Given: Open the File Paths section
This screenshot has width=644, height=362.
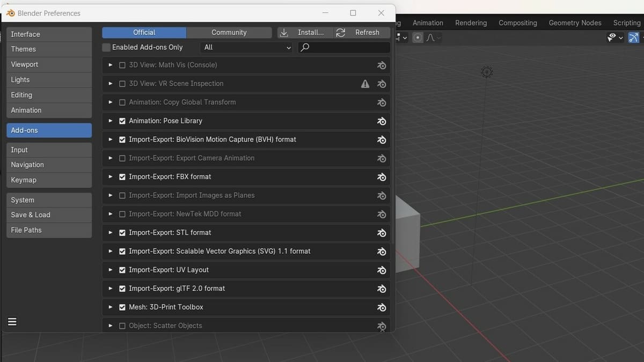Looking at the screenshot, I should point(49,230).
